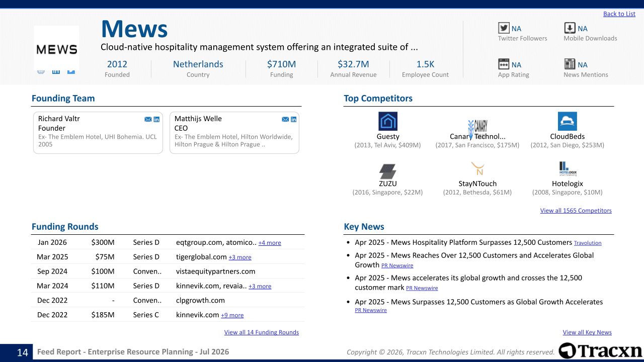Image resolution: width=644 pixels, height=362 pixels.
Task: Open the Travolution news source link
Action: (x=588, y=243)
